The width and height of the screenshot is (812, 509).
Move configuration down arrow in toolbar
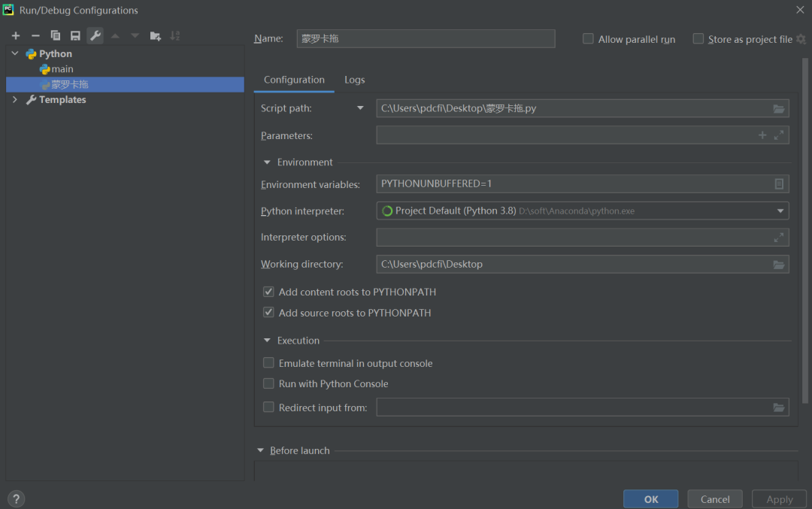135,36
